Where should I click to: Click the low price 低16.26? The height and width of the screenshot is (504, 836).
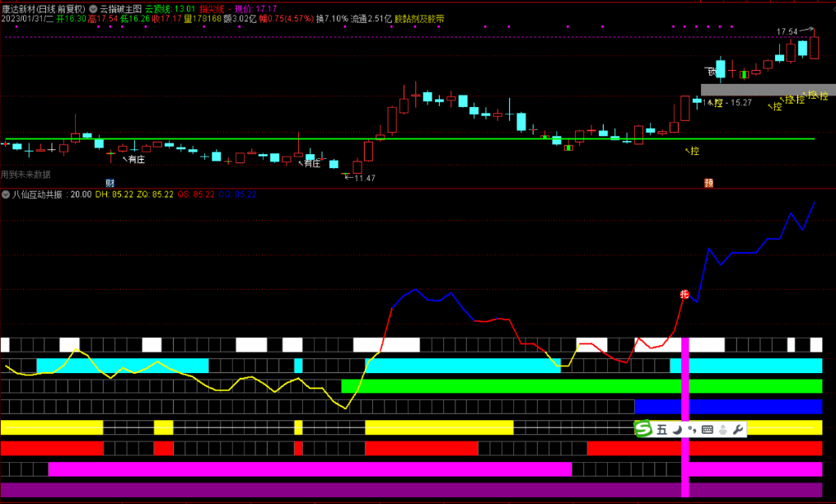pos(135,19)
